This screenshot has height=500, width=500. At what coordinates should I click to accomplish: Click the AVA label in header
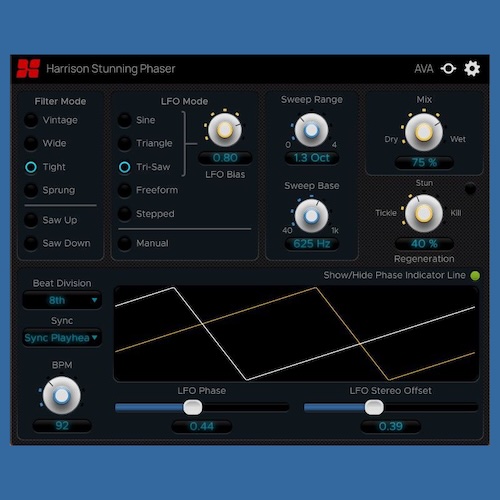(424, 69)
